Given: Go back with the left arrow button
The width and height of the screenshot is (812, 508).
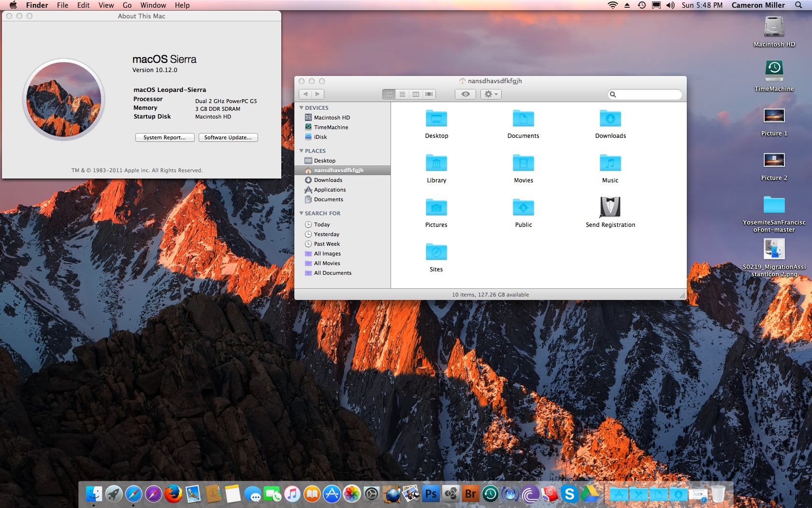Looking at the screenshot, I should [x=305, y=94].
